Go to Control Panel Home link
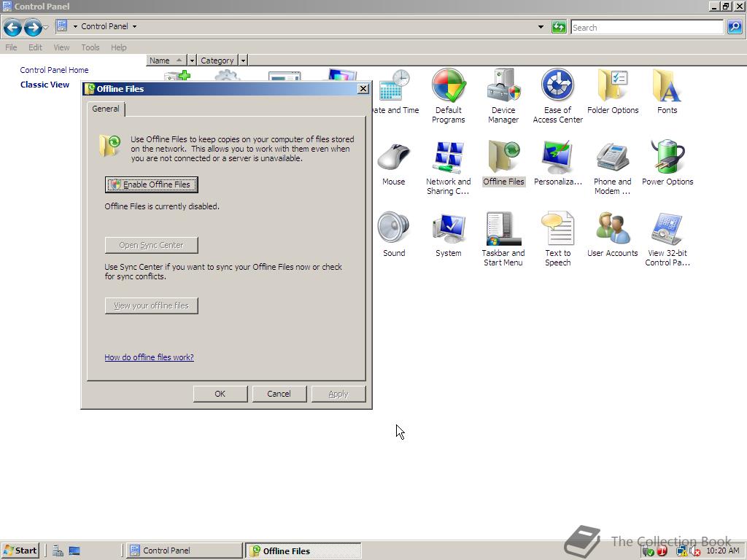This screenshot has height=560, width=747. 54,70
